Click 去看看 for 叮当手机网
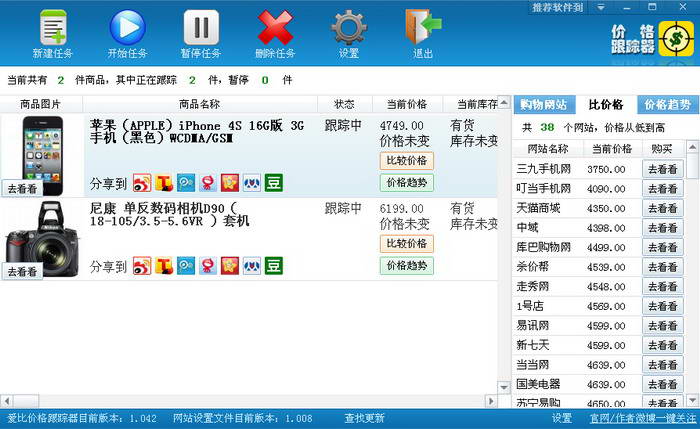The height and width of the screenshot is (429, 700). (663, 189)
